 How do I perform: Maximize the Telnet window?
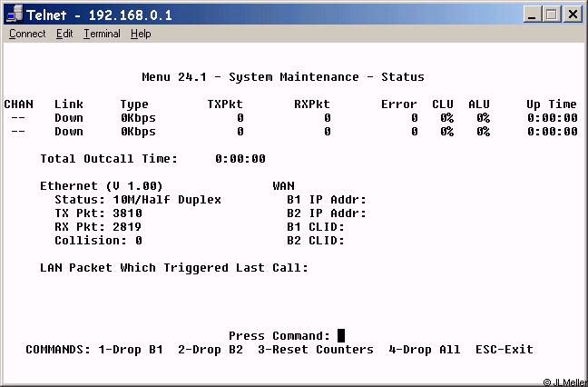point(552,15)
